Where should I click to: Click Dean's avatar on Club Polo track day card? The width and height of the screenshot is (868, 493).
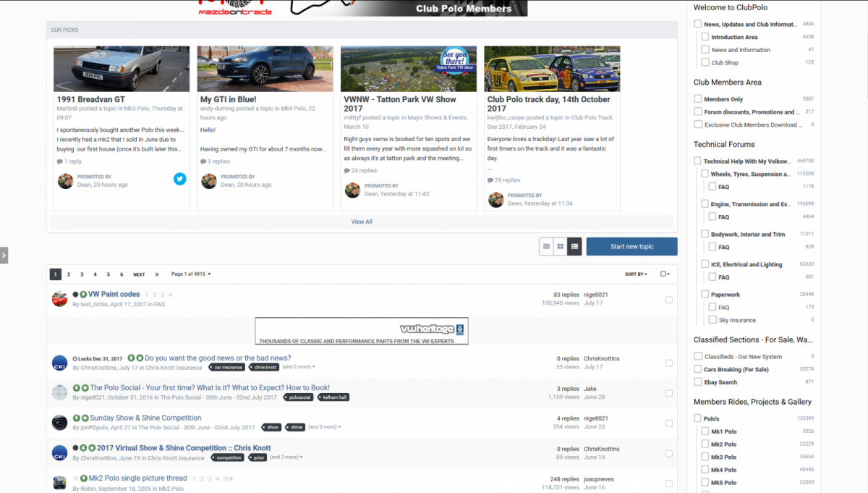495,200
